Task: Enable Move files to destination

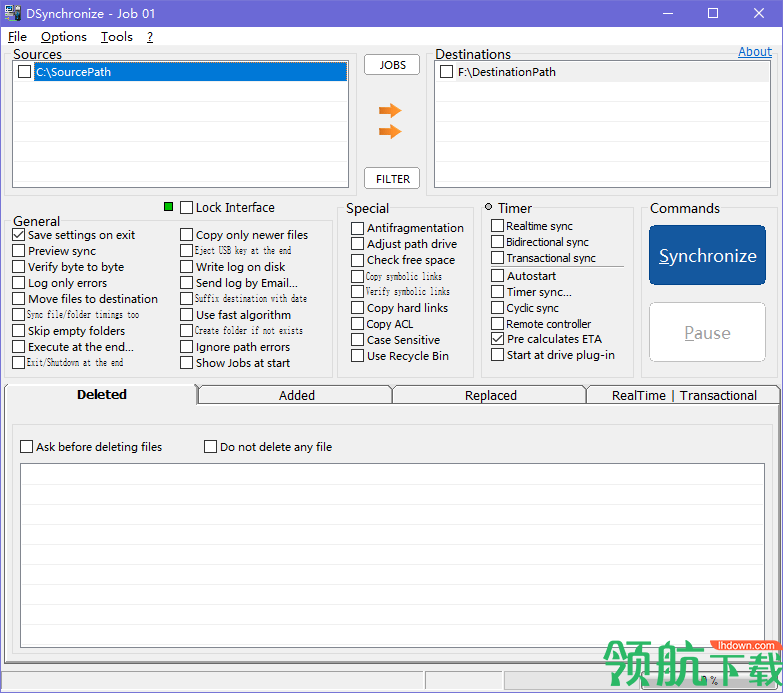Action: [18, 299]
